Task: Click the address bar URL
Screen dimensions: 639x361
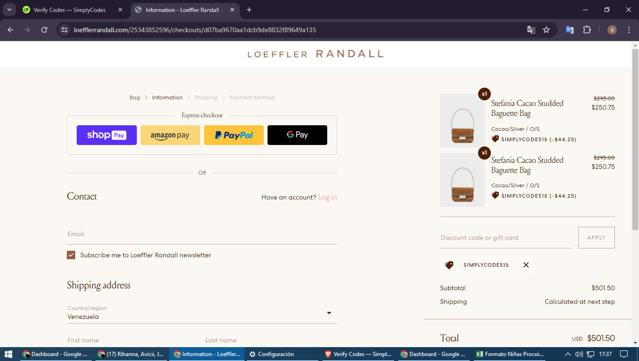Action: click(x=195, y=30)
